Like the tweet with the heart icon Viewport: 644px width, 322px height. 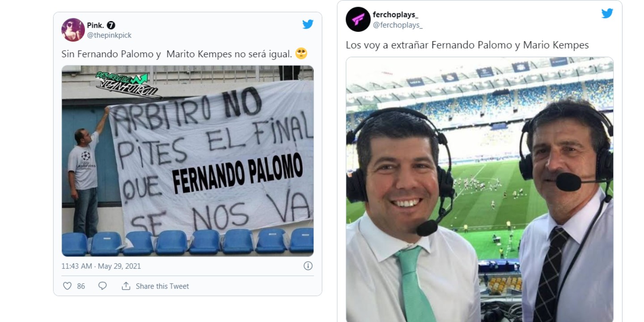tap(67, 286)
